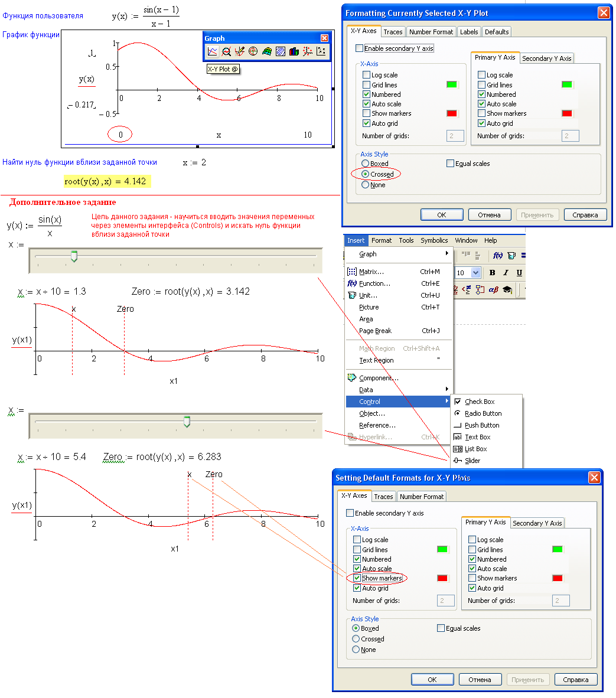Expand the Data submenu in Insert menu
This screenshot has height=698, width=616.
click(399, 390)
